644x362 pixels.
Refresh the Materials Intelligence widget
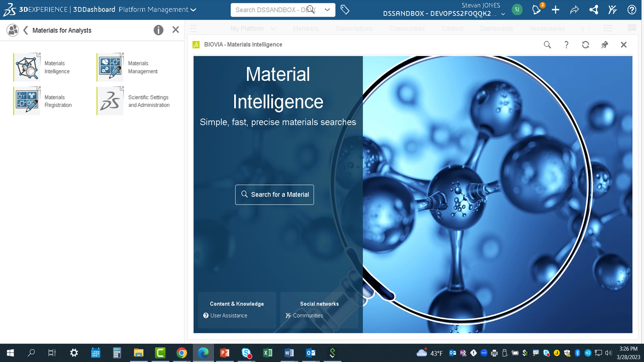[586, 45]
